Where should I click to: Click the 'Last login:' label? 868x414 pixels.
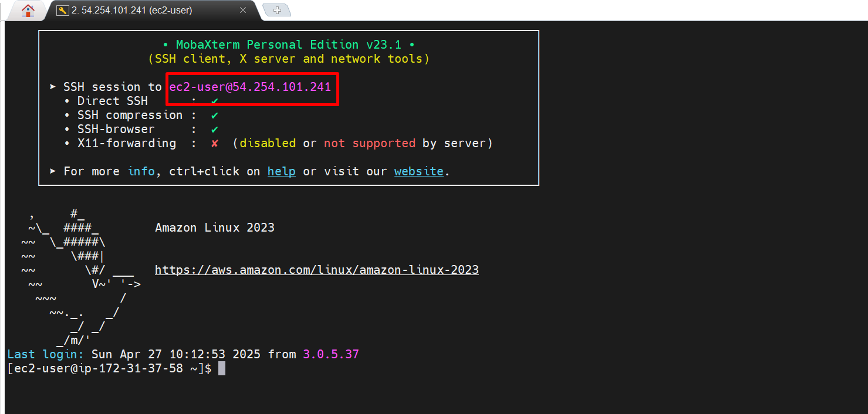46,354
